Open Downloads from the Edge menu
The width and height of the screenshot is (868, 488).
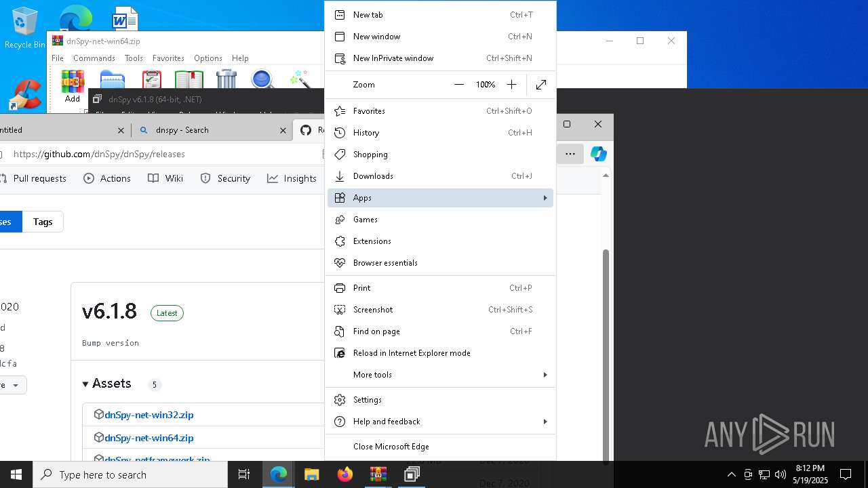440,176
